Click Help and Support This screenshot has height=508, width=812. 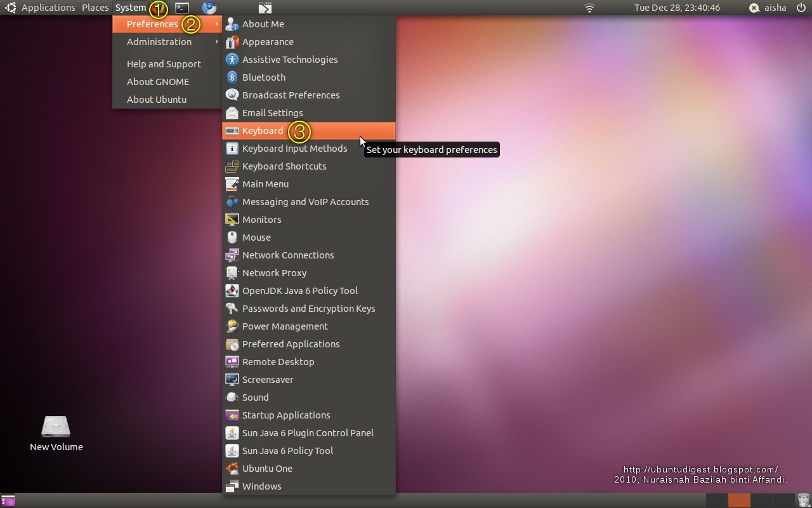tap(162, 63)
